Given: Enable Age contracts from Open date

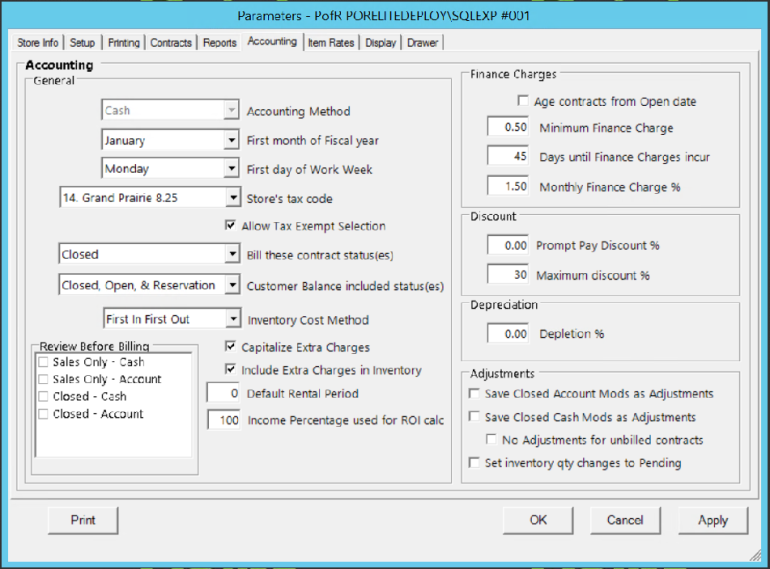Looking at the screenshot, I should point(523,101).
